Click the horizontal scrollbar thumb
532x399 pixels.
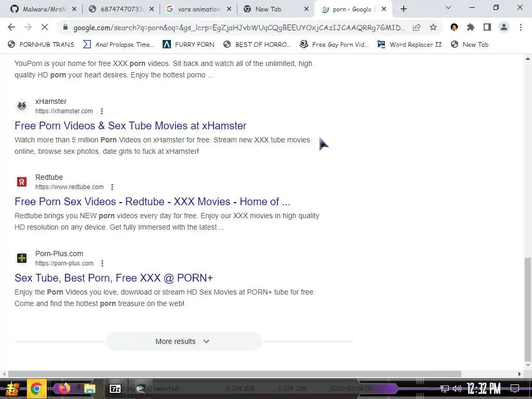tap(234, 374)
